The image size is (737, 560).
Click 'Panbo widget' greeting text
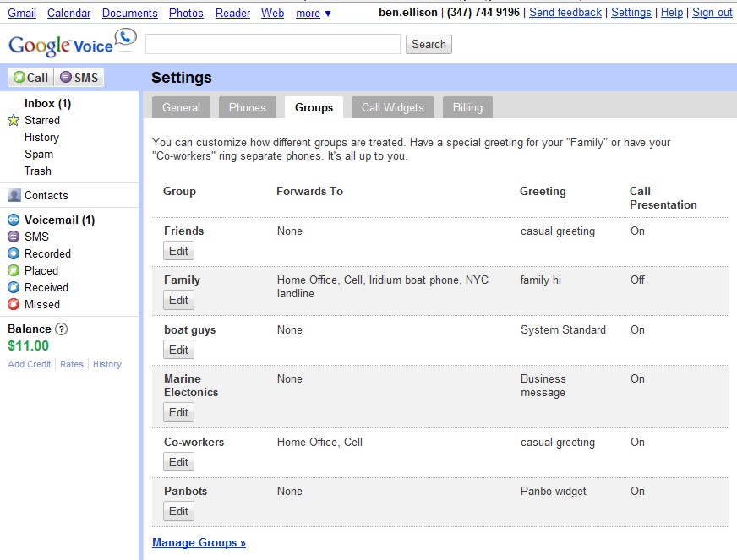pyautogui.click(x=554, y=492)
